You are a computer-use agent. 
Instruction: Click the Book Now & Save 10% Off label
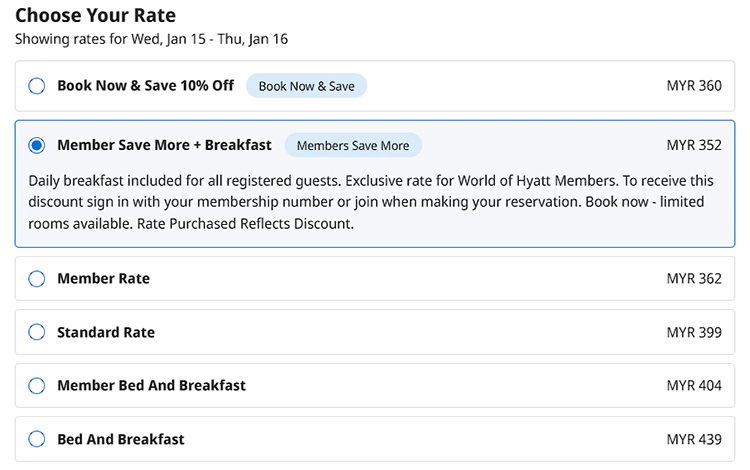(145, 86)
